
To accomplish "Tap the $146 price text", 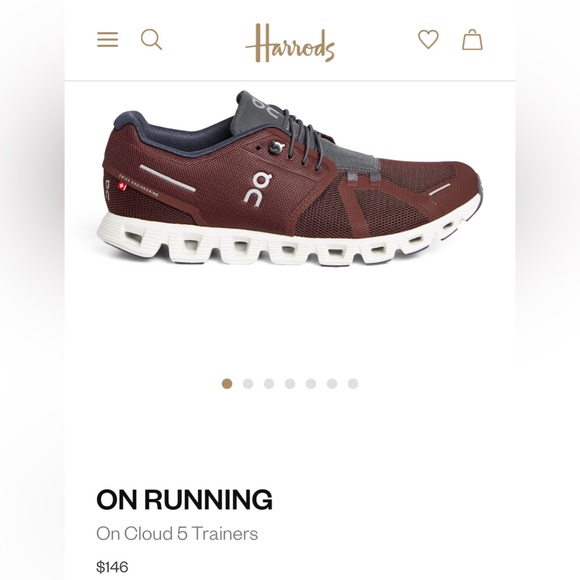I will 112,567.
